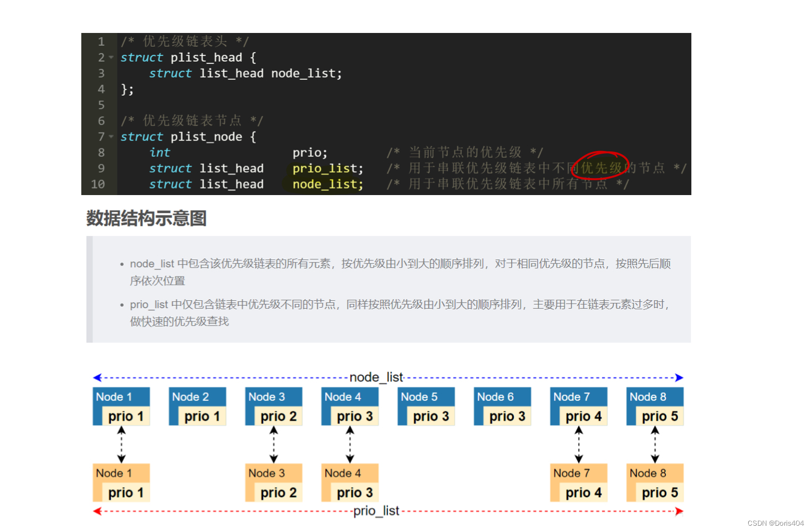The height and width of the screenshot is (531, 812).
Task: Click the 'node_list' label above the diagram
Action: click(x=376, y=377)
